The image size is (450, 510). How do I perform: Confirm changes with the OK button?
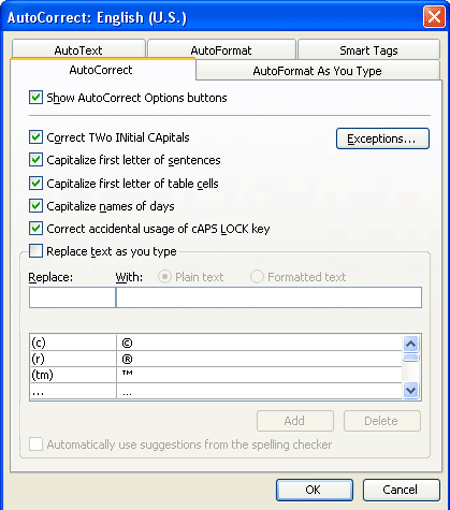314,490
